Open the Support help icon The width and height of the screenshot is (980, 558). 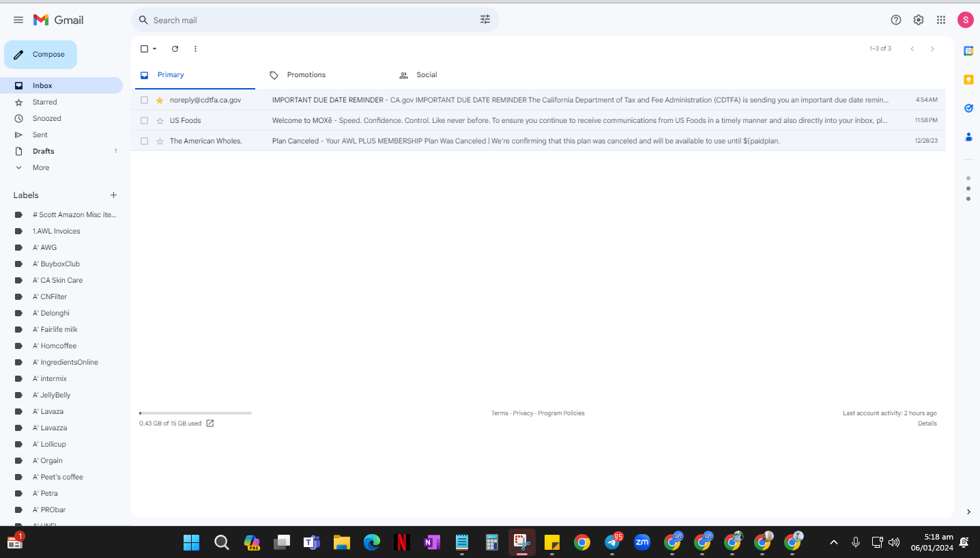(x=896, y=20)
